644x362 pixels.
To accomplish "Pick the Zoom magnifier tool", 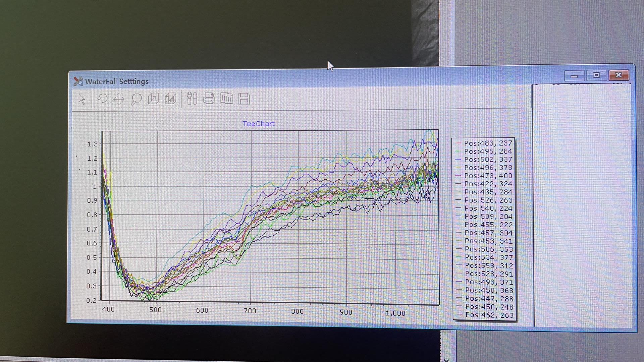I will pos(136,99).
